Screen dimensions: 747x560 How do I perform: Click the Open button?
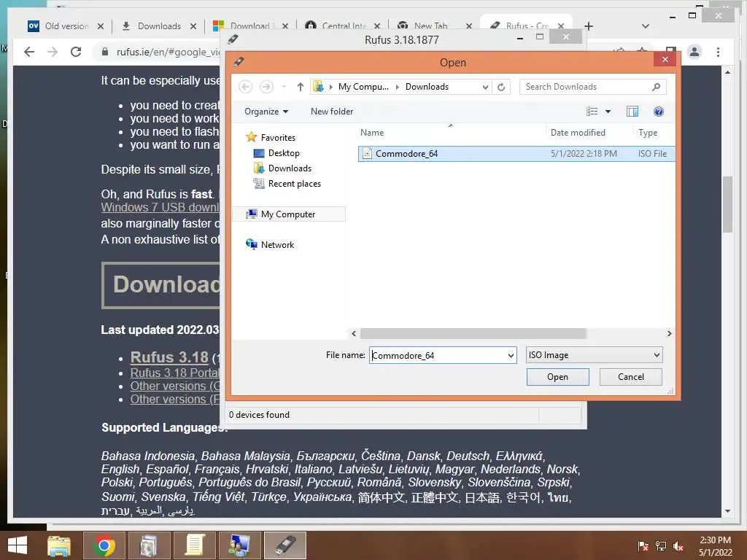point(557,377)
